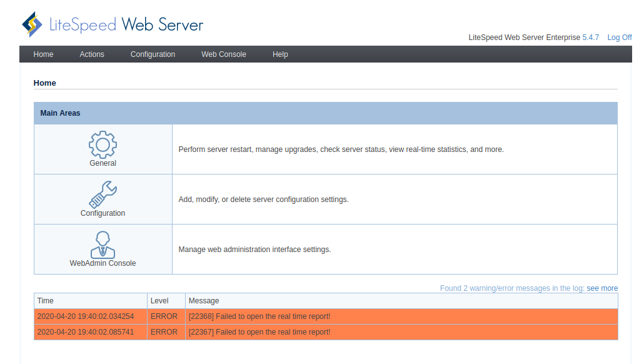Viewport: 644px width, 364px height.
Task: Click the Main Areas panel header
Action: tap(60, 113)
